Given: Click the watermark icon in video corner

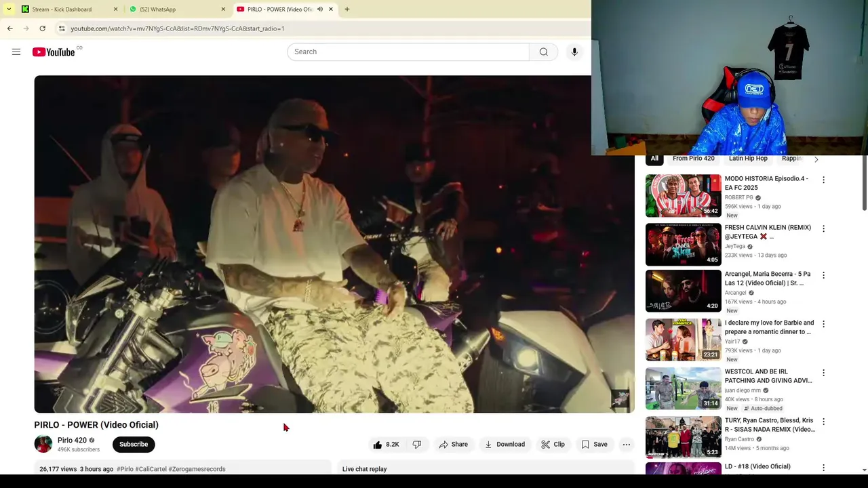Looking at the screenshot, I should [x=620, y=399].
